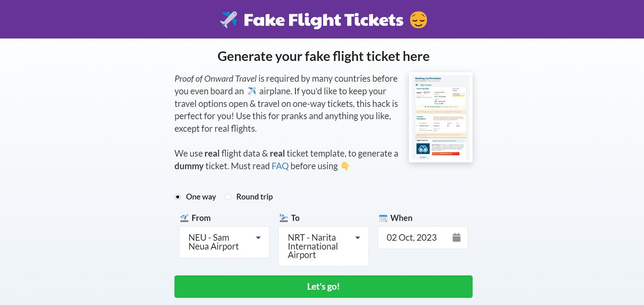Click the airplane emoji in the header

click(x=228, y=20)
